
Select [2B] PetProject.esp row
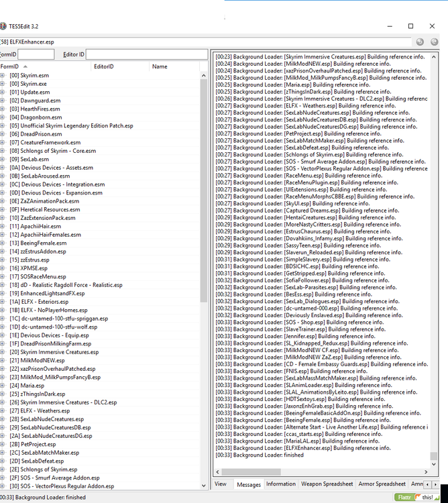pyautogui.click(x=99, y=444)
